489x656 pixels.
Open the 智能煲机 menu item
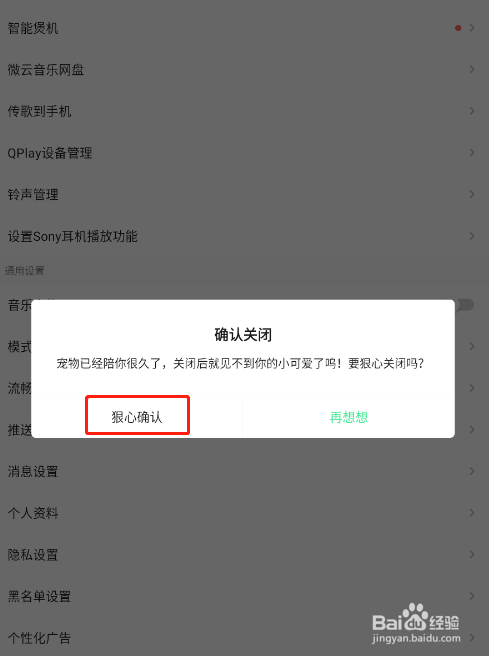pos(244,28)
